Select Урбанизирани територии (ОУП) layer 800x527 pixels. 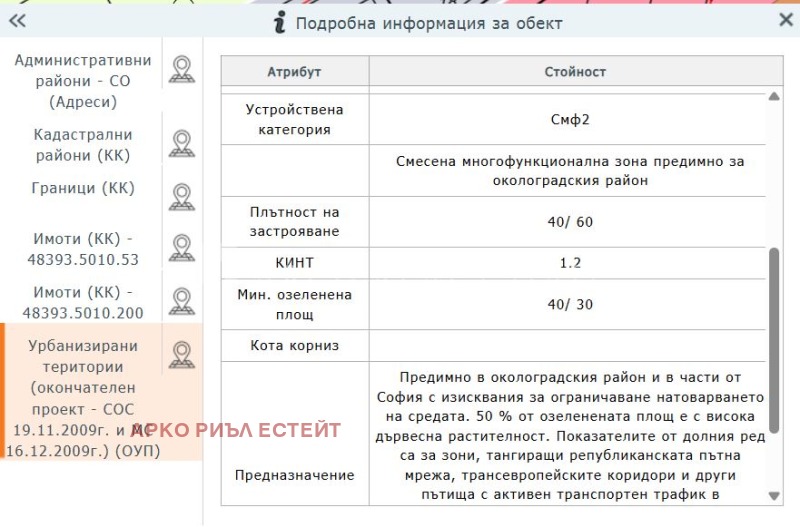(x=82, y=398)
